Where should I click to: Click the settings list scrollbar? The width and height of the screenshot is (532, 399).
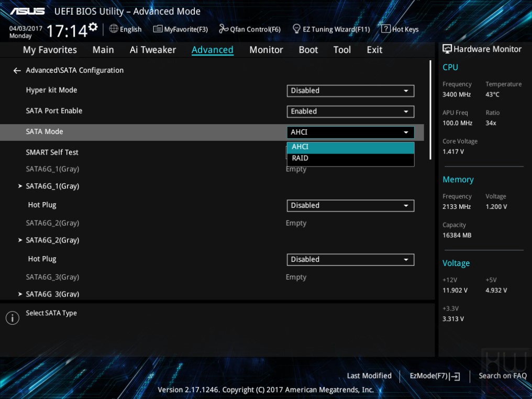(430, 110)
